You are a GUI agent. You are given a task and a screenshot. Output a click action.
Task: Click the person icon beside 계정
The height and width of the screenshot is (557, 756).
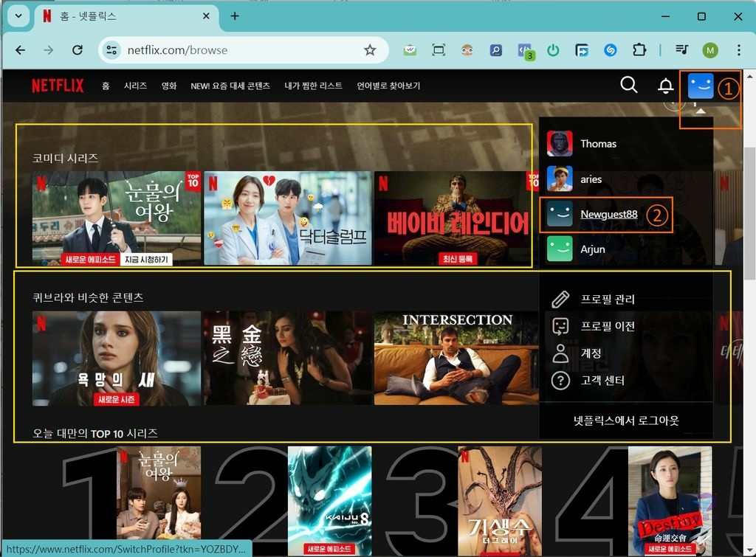point(560,353)
